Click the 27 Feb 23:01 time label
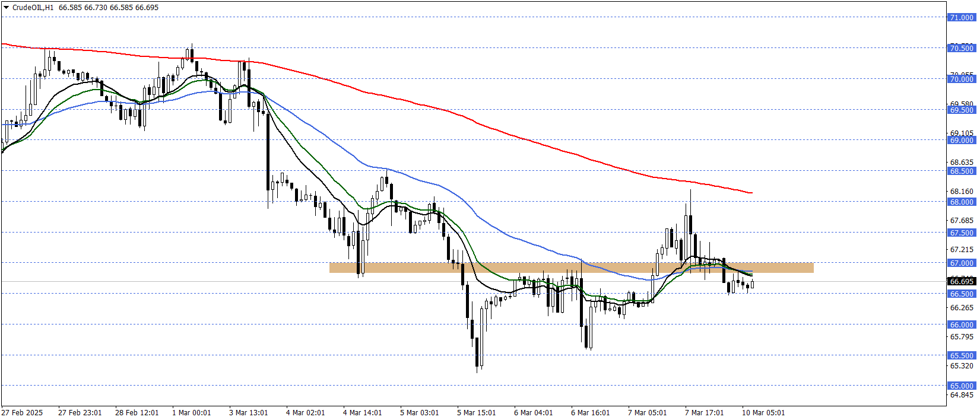 (x=80, y=412)
